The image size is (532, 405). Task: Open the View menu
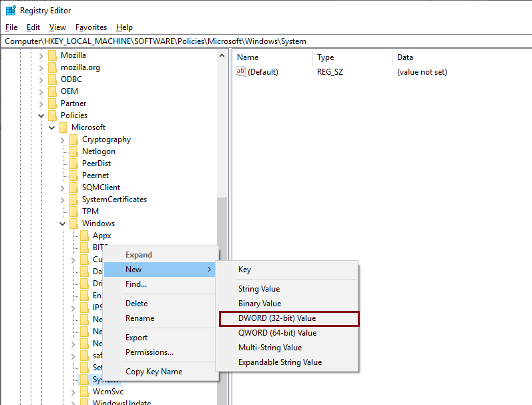click(x=57, y=27)
